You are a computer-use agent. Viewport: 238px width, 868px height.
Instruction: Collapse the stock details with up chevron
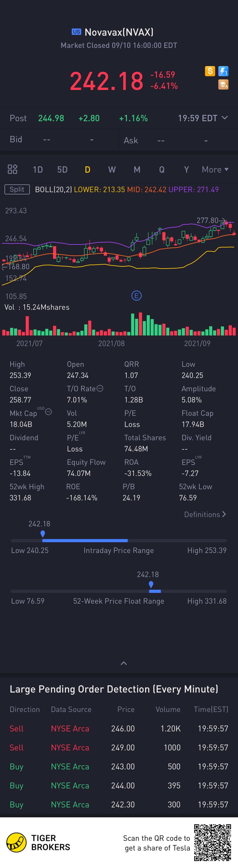point(124,663)
